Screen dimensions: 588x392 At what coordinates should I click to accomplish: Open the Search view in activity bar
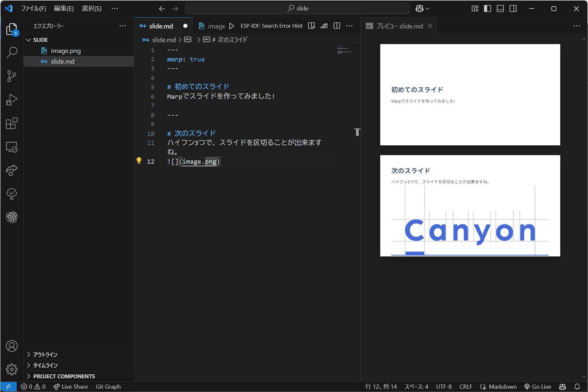coord(12,52)
